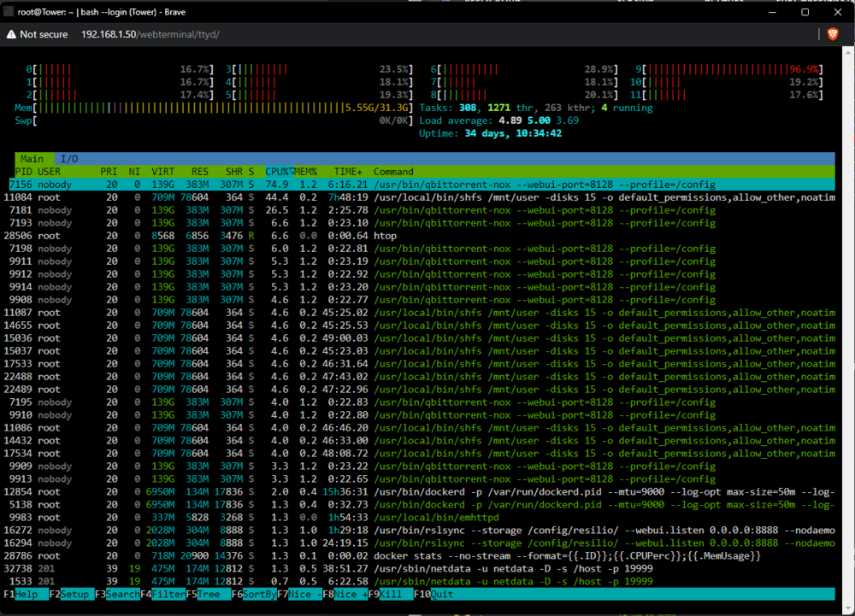This screenshot has height=616, width=855.
Task: Sort by the CPU% column header
Action: pyautogui.click(x=279, y=172)
